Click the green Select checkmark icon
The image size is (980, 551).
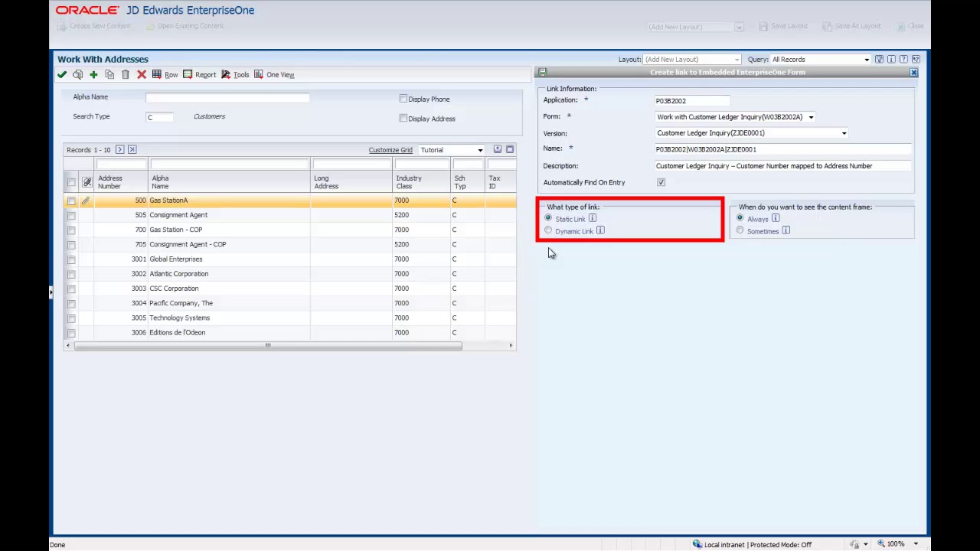61,74
